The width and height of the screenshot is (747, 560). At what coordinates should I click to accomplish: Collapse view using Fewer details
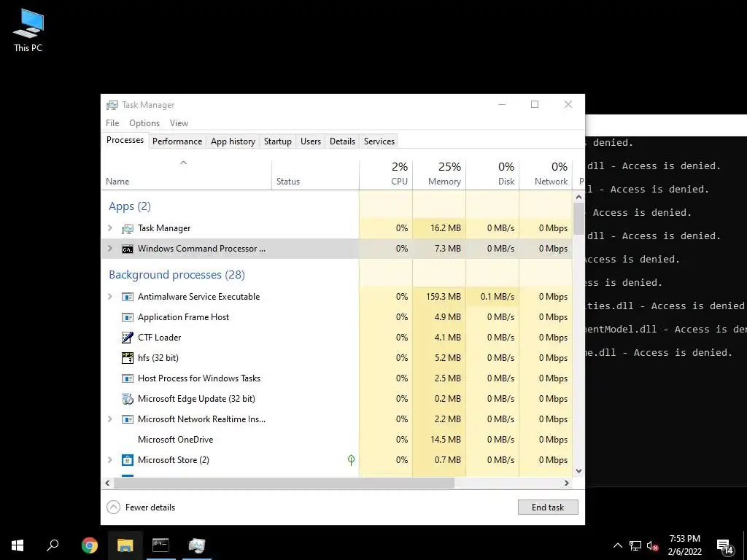click(x=141, y=507)
